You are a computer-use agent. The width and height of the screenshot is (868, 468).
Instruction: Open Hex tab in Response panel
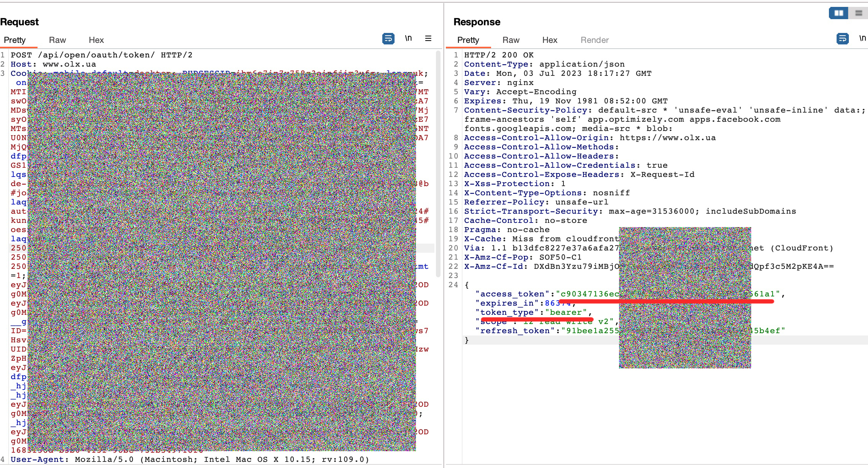550,40
